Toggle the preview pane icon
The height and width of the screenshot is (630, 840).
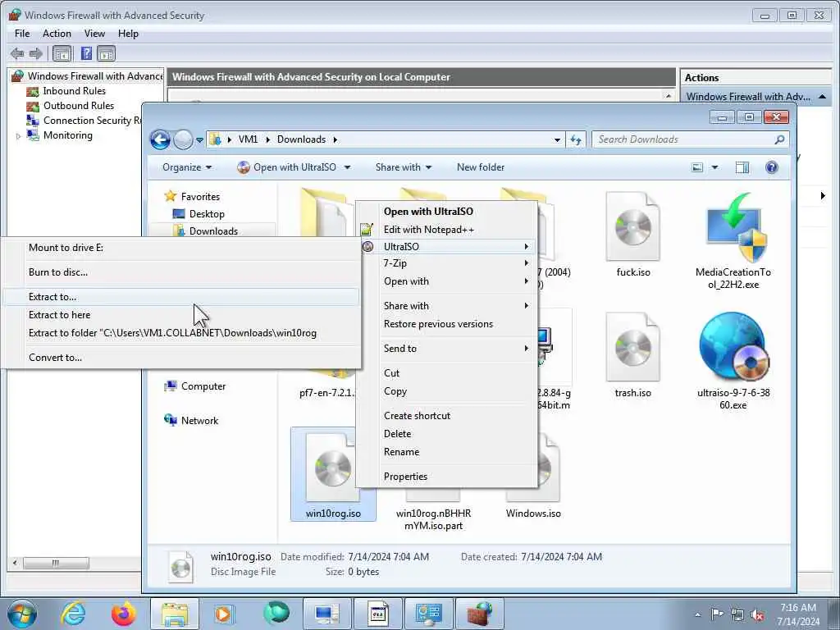click(742, 167)
